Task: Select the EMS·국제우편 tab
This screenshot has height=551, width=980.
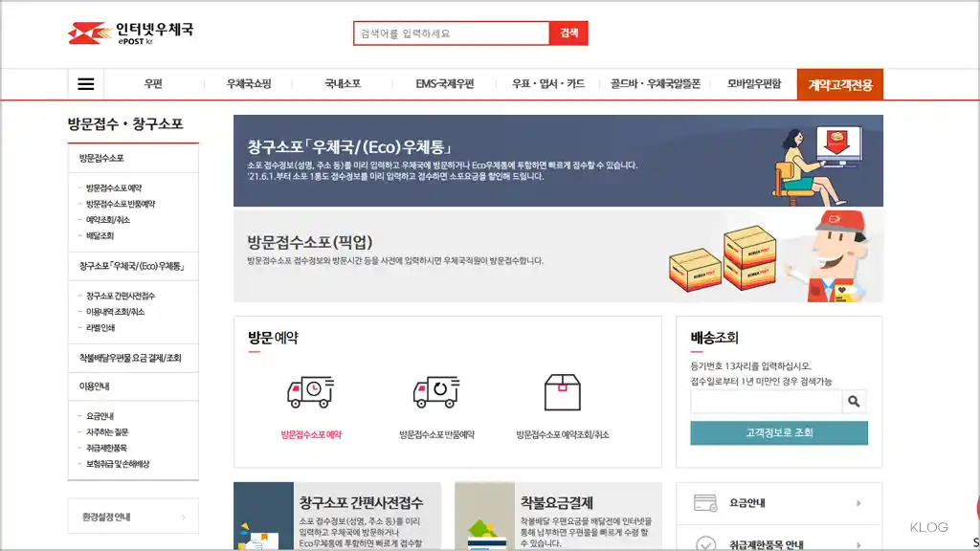Action: point(445,83)
